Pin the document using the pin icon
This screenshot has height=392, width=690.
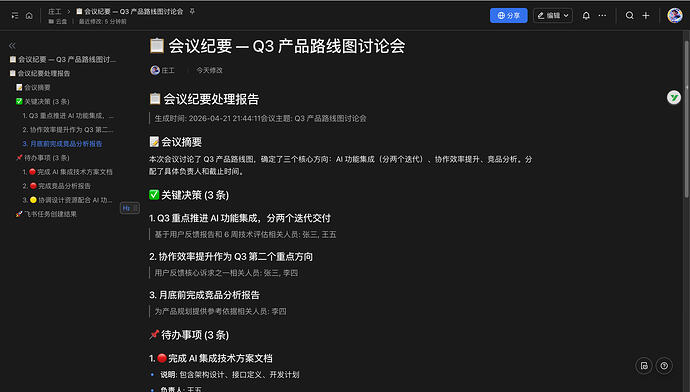pyautogui.click(x=192, y=11)
